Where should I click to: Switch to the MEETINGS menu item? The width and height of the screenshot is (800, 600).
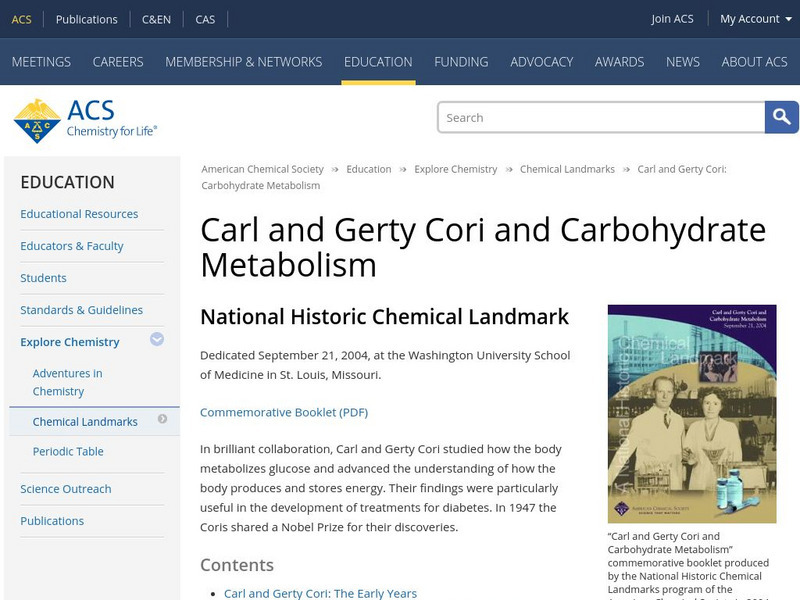pos(42,61)
